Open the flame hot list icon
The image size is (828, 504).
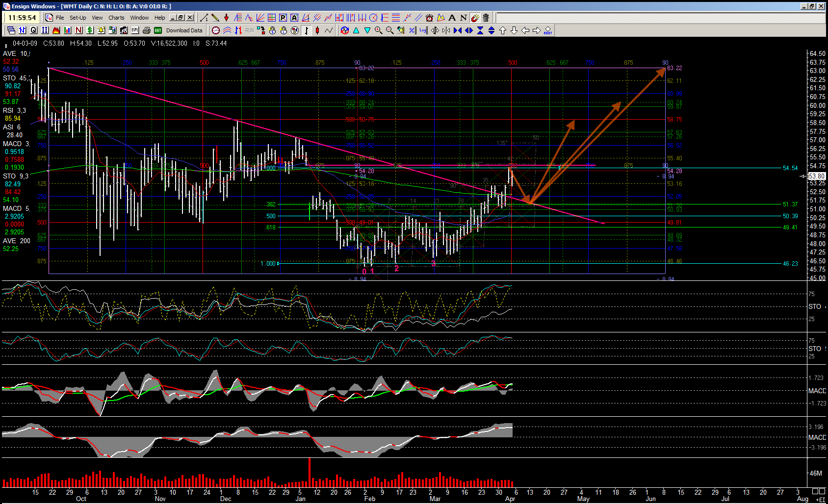pyautogui.click(x=56, y=30)
